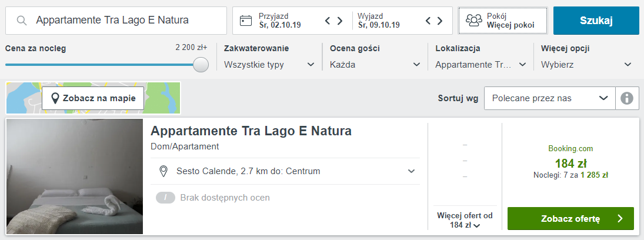Click the map pin icon on Zobacz na mapie
Viewport: 644px width, 240px height.
click(55, 98)
